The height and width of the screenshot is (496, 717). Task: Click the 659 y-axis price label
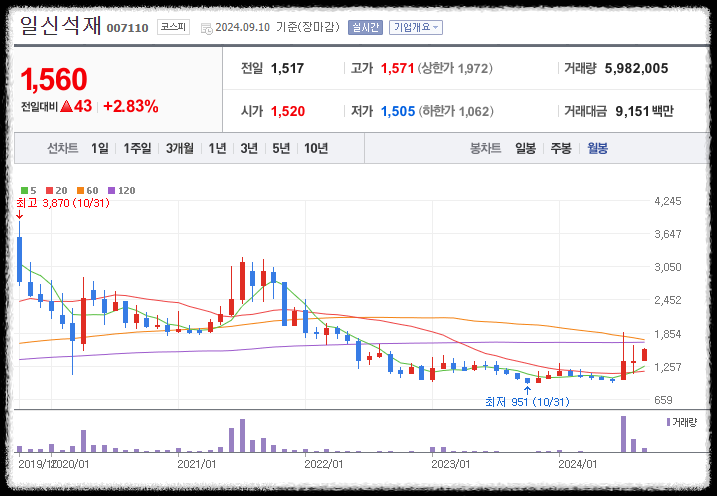(663, 400)
